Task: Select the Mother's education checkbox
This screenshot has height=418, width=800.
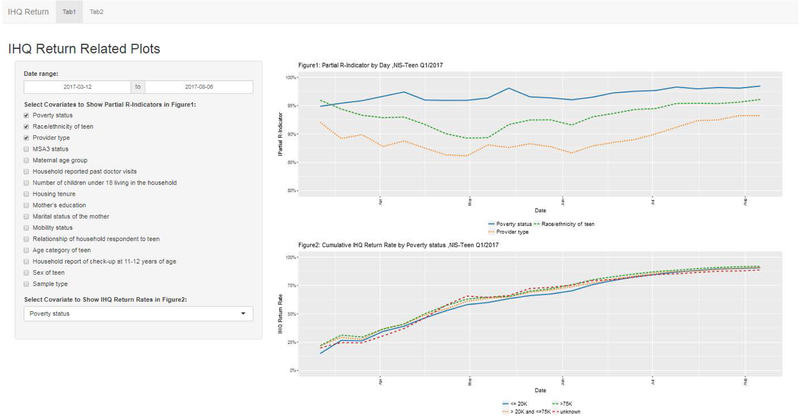Action: coord(26,207)
